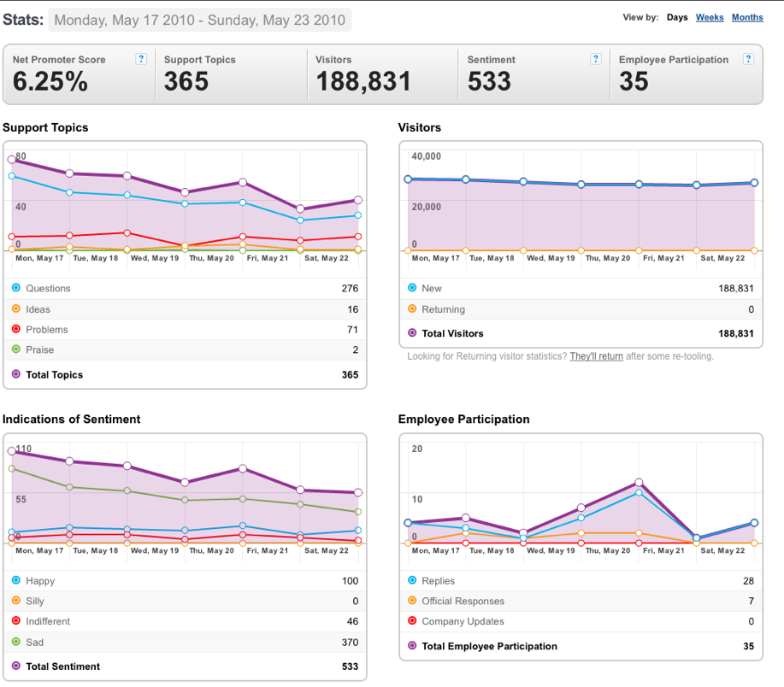Open Employee Participation help icon
The width and height of the screenshot is (784, 687).
748,59
